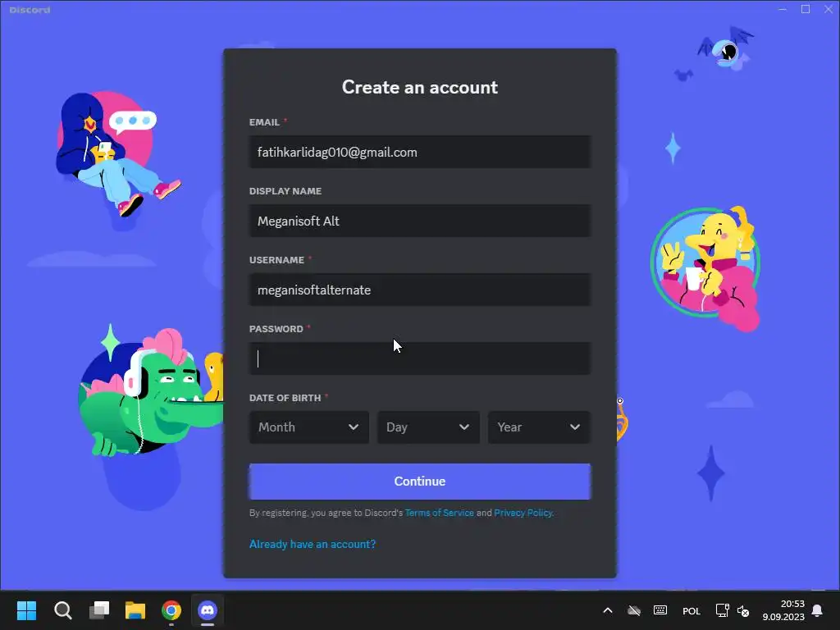Screen dimensions: 840x630
Task: Open Task View in the taskbar
Action: pyautogui.click(x=99, y=610)
